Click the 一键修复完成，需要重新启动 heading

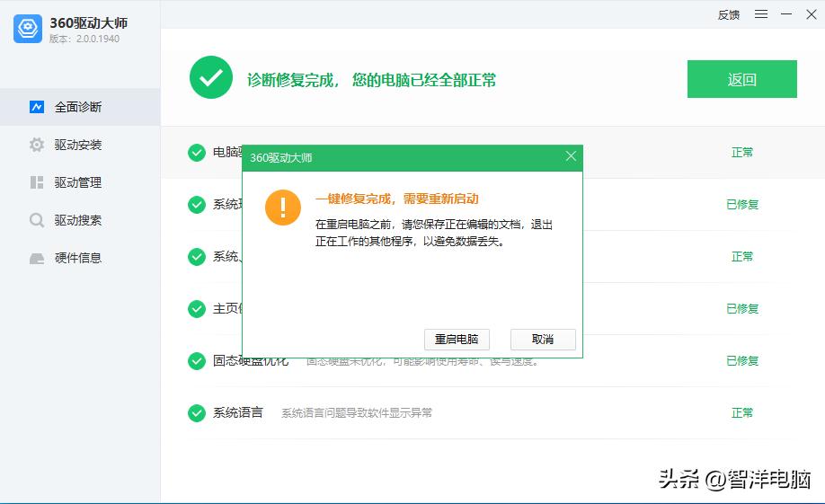pyautogui.click(x=396, y=199)
